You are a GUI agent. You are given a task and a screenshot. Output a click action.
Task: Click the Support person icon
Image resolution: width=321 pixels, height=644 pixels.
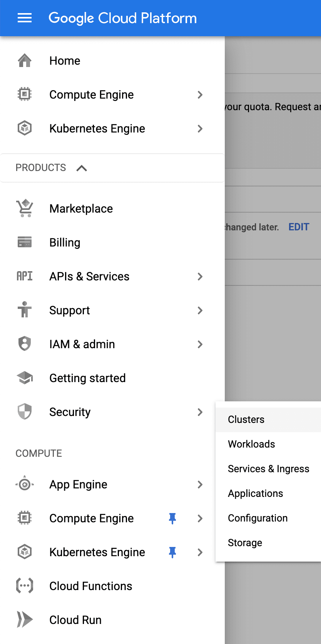coord(25,310)
